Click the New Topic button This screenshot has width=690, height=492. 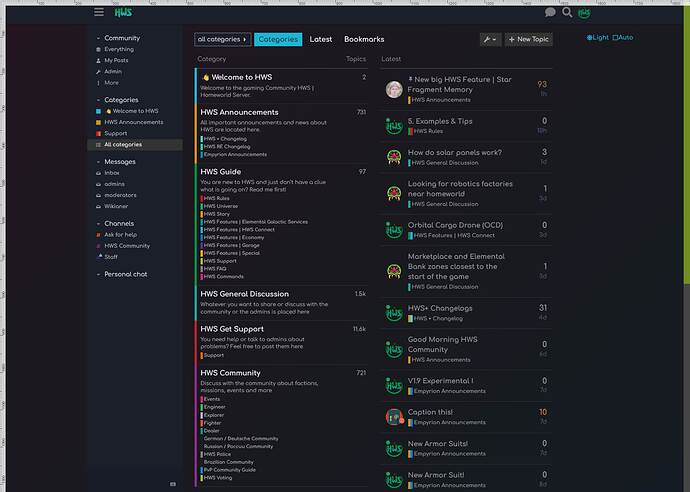click(x=528, y=39)
